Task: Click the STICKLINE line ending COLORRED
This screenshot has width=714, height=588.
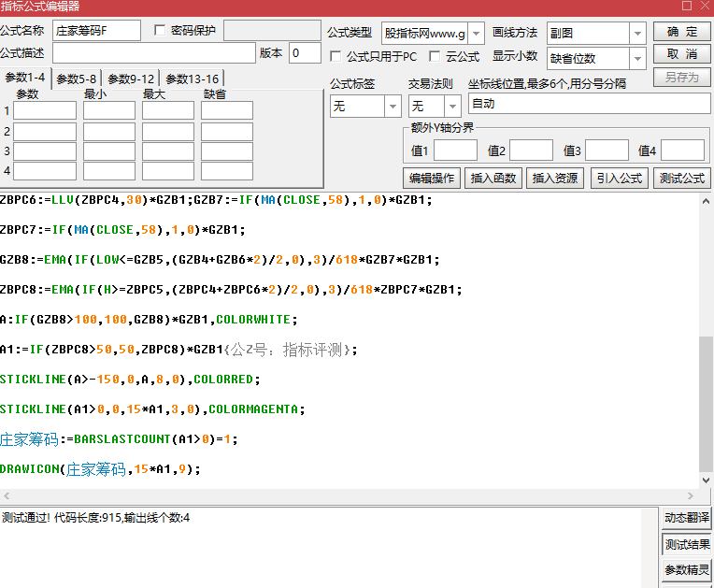Action: 130,380
